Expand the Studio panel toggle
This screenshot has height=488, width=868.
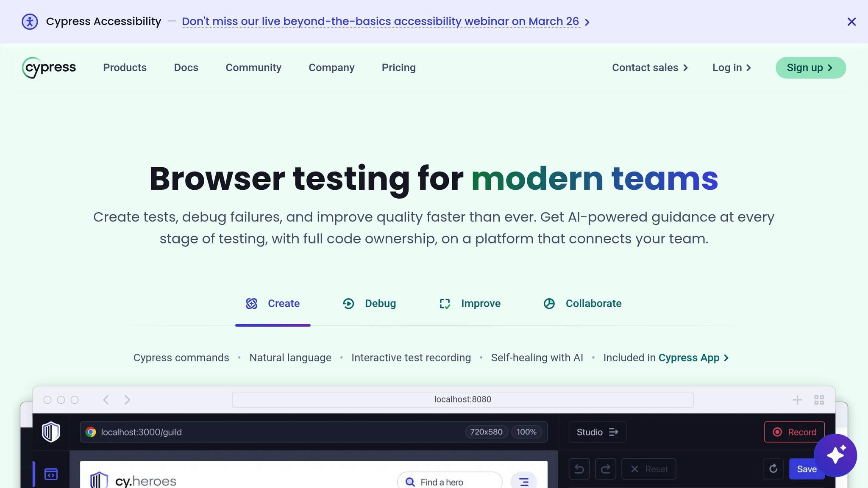(597, 432)
